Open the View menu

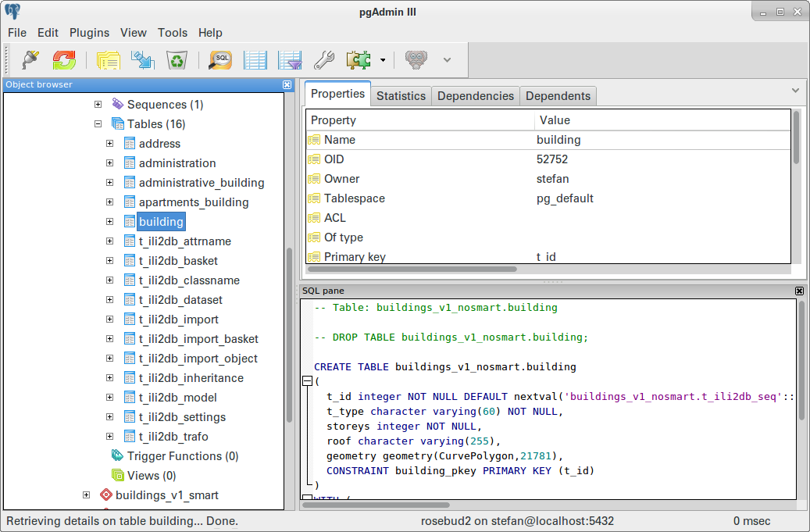coord(134,33)
